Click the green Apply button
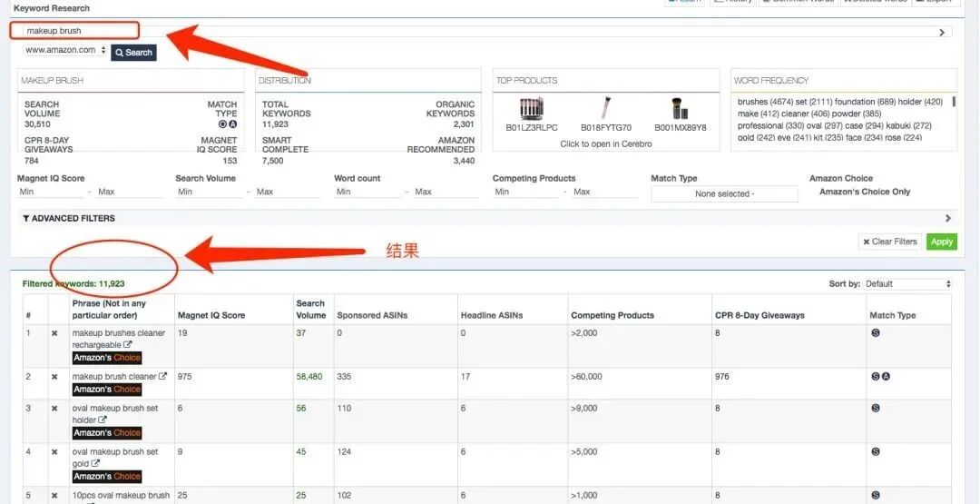This screenshot has width=980, height=504. 942,242
